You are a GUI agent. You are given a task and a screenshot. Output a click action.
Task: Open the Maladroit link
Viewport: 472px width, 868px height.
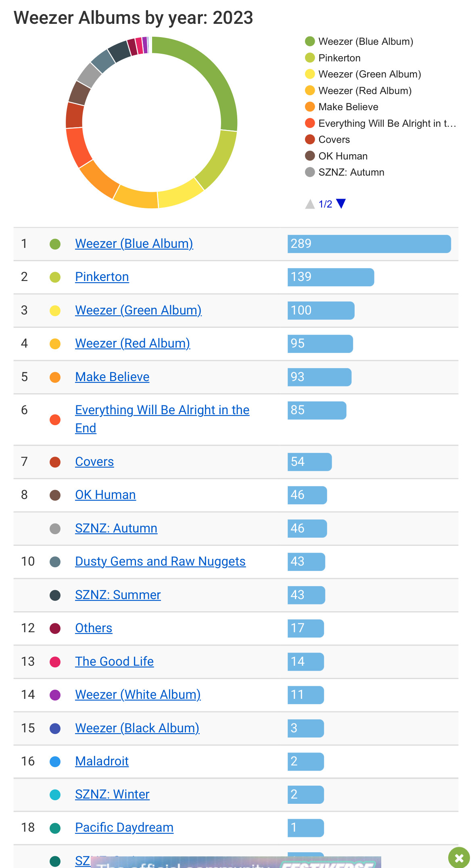pos(102,761)
